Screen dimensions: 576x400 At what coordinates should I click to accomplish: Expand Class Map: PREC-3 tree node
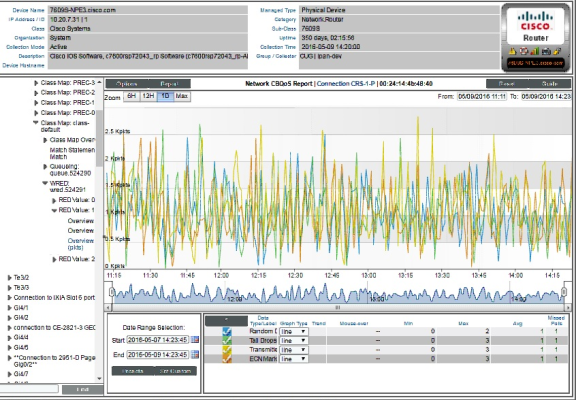pyautogui.click(x=36, y=83)
